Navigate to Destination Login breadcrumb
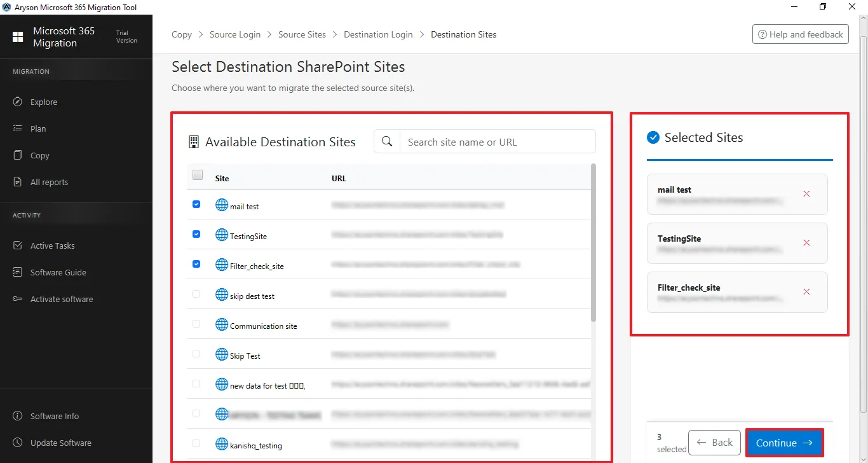Image resolution: width=868 pixels, height=463 pixels. (x=378, y=34)
